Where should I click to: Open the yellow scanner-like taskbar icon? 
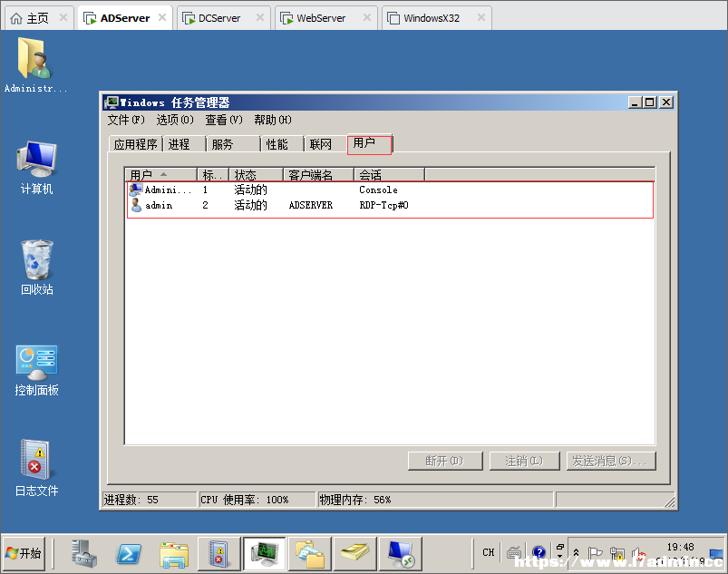tap(354, 553)
